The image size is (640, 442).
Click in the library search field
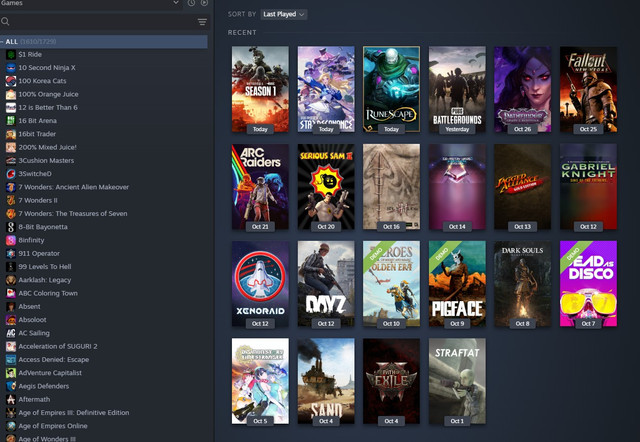click(x=100, y=21)
